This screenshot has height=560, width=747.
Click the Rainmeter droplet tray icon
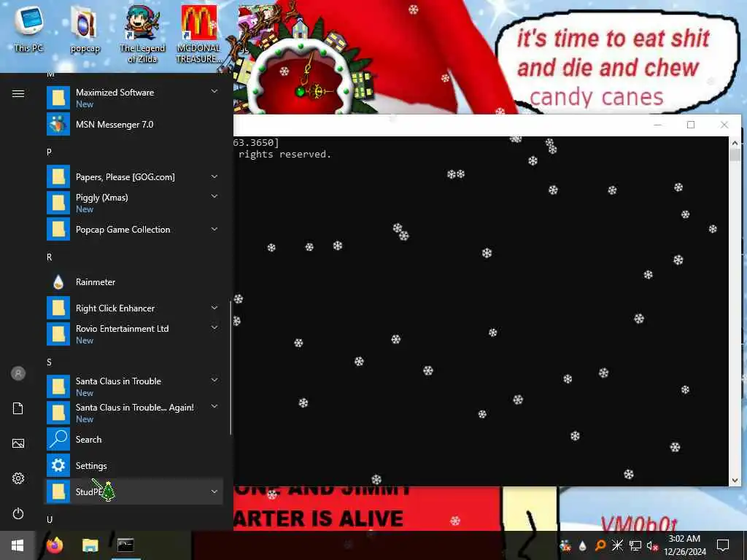583,545
